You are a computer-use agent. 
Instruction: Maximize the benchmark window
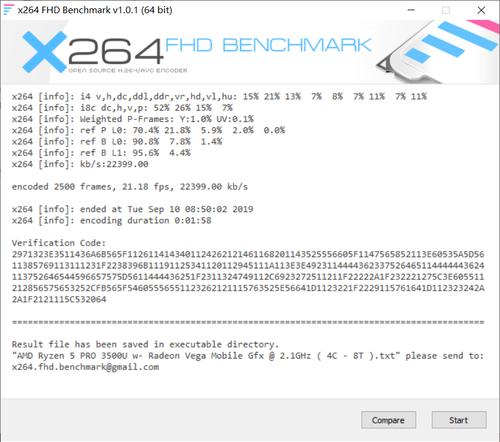tap(446, 10)
